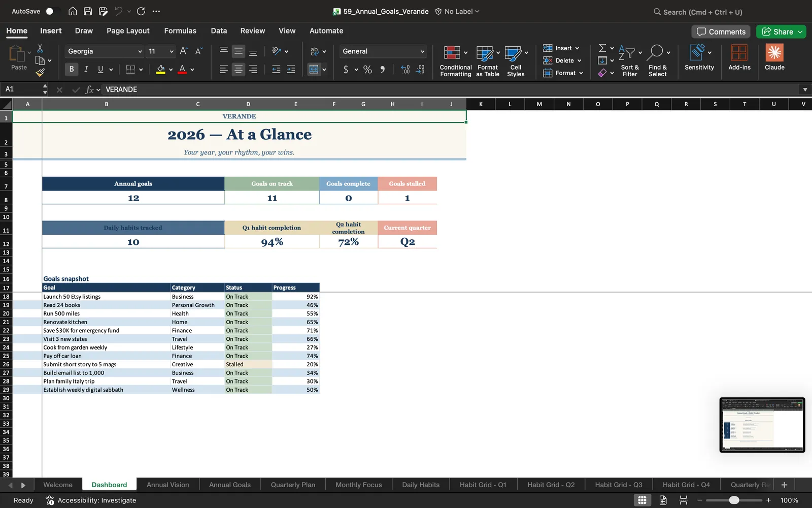
Task: Open the Home icon in title bar
Action: [x=73, y=11]
